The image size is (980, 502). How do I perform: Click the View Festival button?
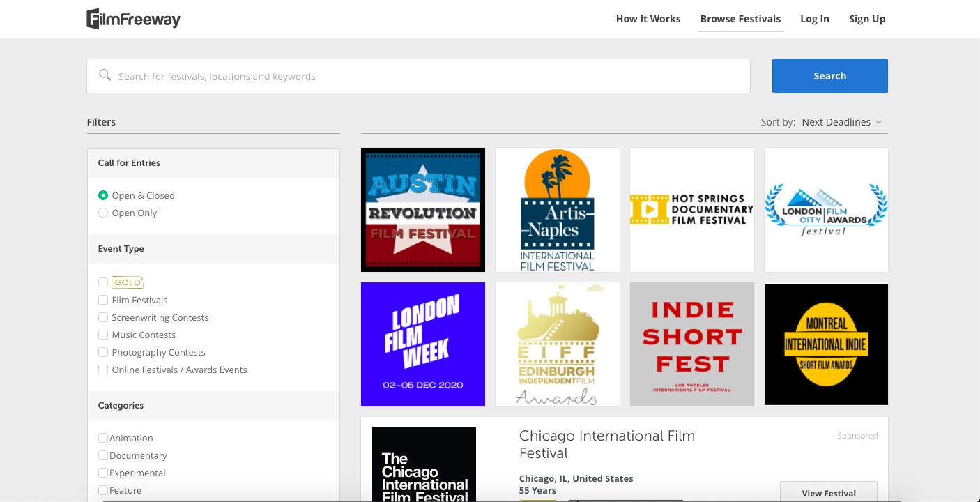pyautogui.click(x=829, y=492)
